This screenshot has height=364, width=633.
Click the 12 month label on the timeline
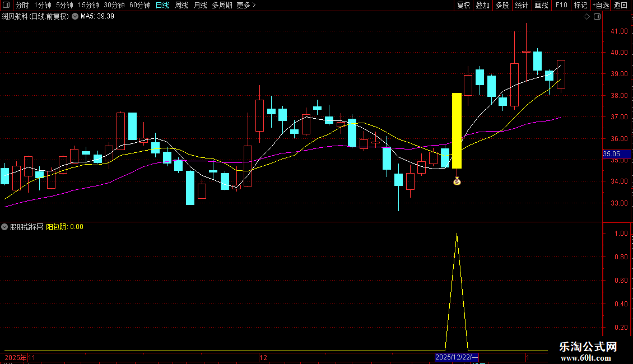tap(263, 357)
